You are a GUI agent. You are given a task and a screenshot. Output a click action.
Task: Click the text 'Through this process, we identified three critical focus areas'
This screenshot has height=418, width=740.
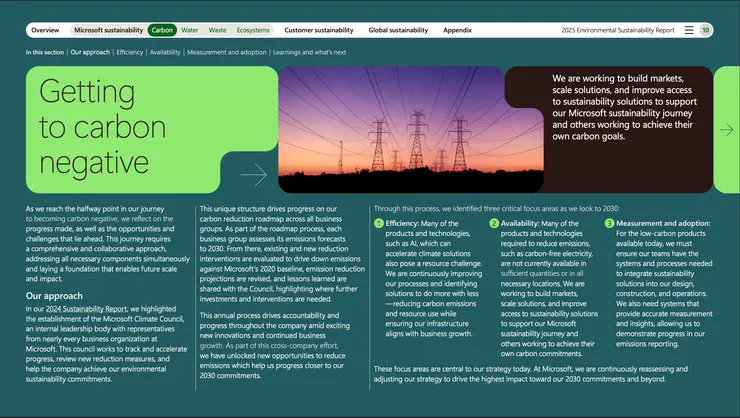pos(496,209)
